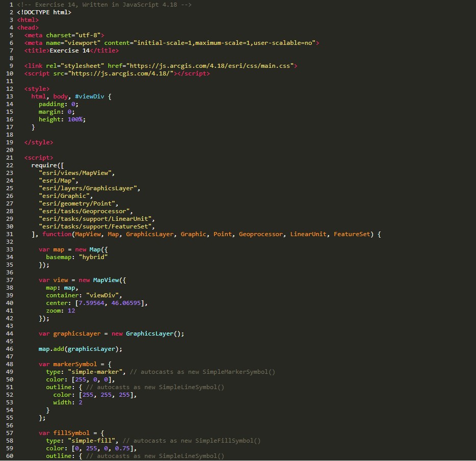The width and height of the screenshot is (476, 461).
Task: Click the "esri/views/MapView" module string
Action: [77, 173]
